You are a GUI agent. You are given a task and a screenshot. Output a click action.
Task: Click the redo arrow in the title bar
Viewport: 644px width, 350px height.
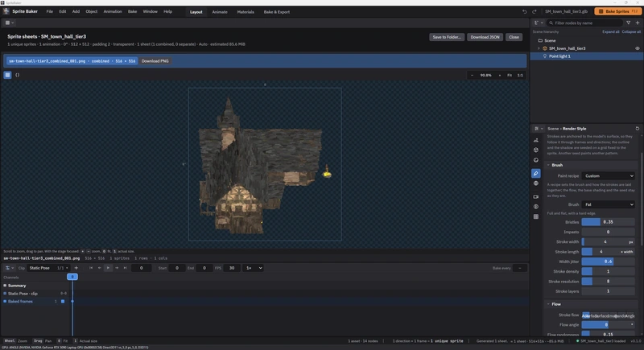[535, 11]
